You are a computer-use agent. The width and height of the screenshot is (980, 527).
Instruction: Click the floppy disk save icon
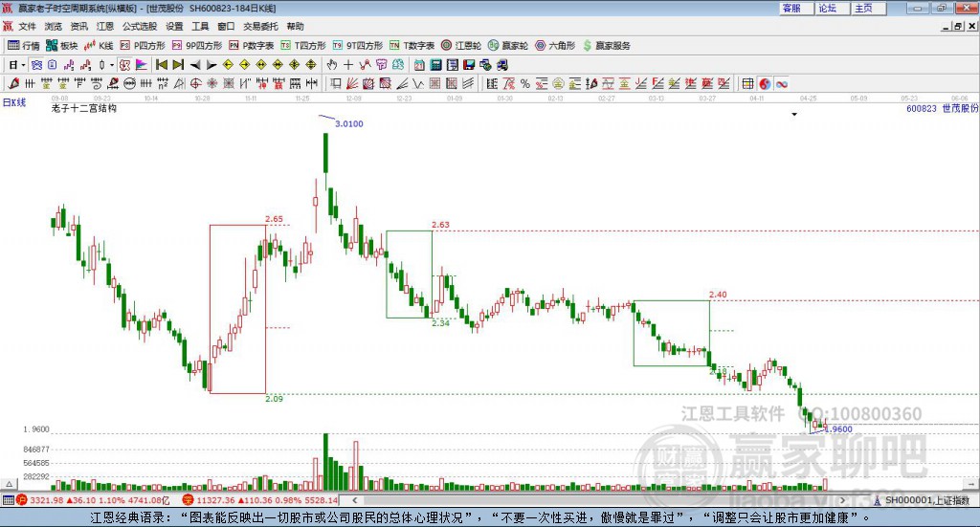(x=469, y=65)
